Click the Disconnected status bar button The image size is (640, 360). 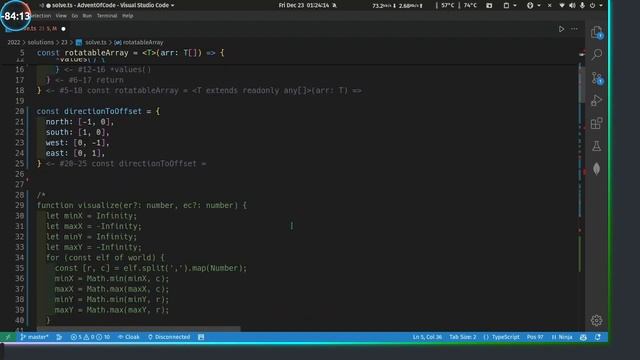pyautogui.click(x=169, y=337)
